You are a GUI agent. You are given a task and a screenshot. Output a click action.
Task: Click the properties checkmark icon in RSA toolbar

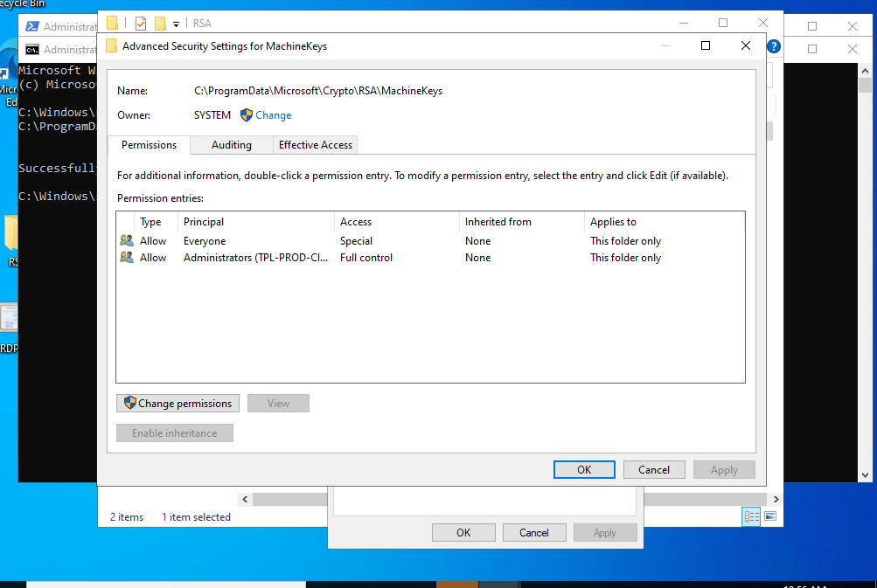point(141,24)
